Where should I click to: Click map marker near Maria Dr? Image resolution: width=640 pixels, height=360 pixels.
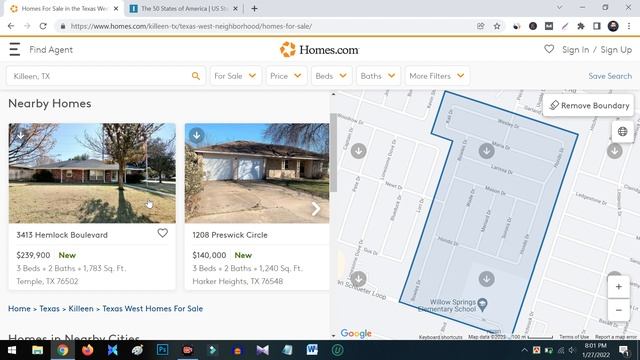[487, 151]
